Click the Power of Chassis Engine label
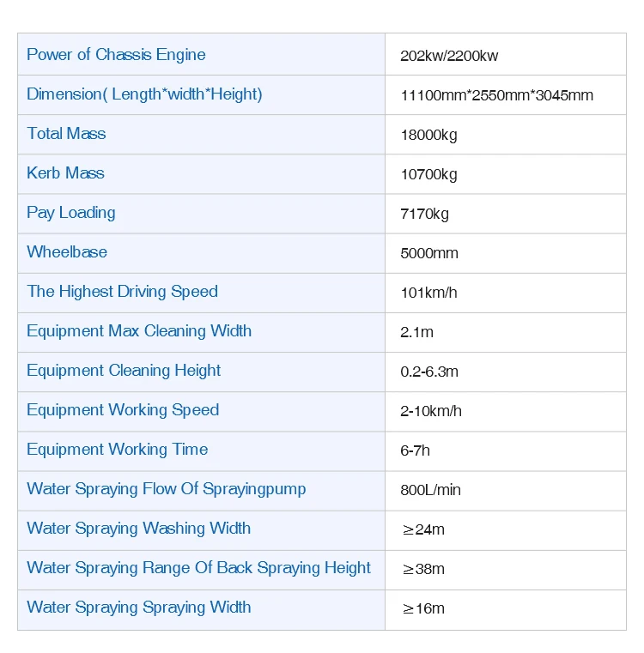This screenshot has height=653, width=644. 116,55
